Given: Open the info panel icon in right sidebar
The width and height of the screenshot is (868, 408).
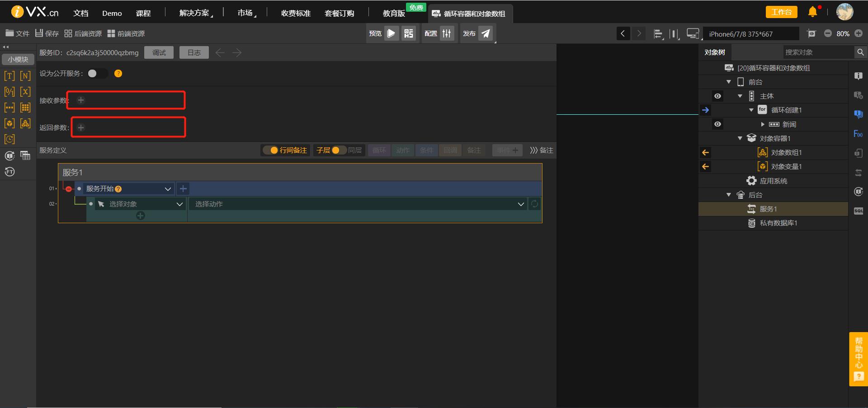Looking at the screenshot, I should pos(858,76).
